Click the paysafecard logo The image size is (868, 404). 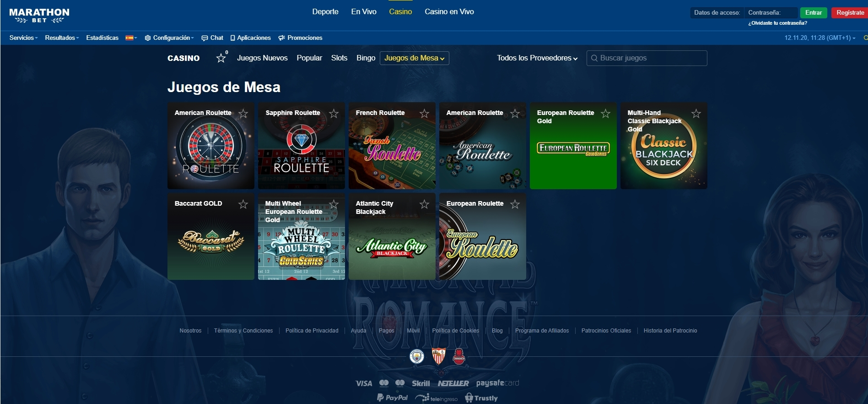[x=497, y=383]
